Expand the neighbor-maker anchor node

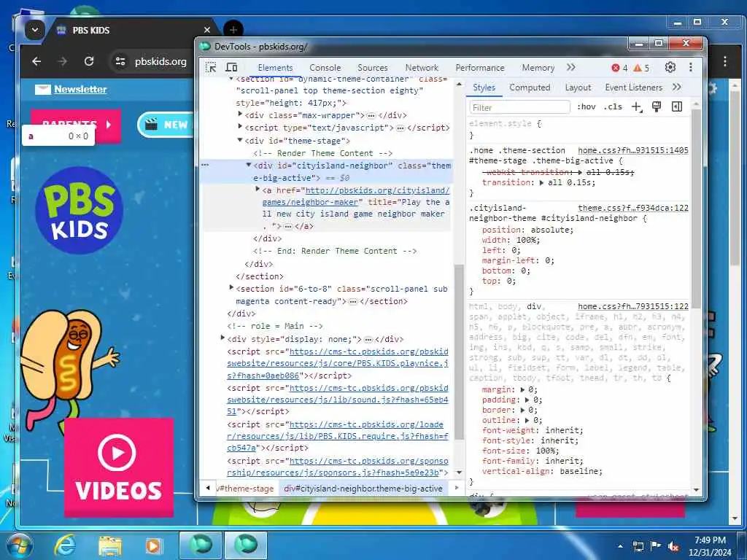258,190
